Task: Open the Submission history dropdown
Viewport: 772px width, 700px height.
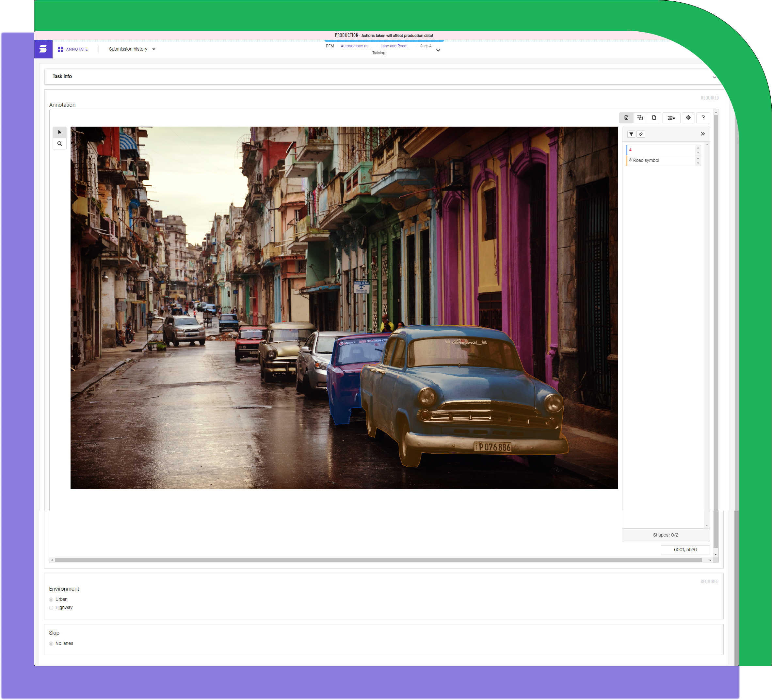Action: 132,49
